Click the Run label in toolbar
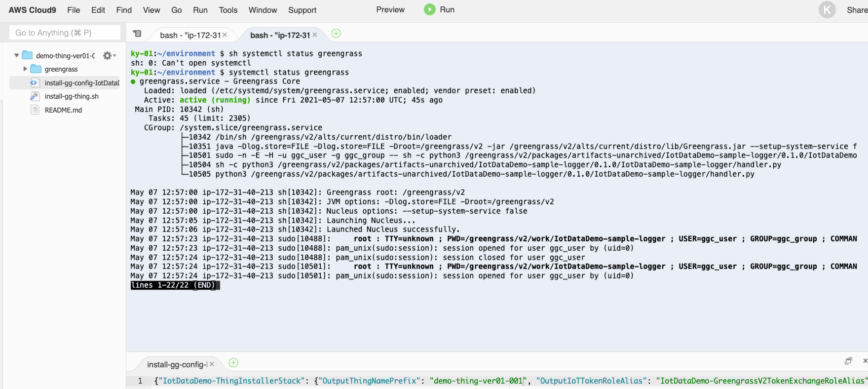The width and height of the screenshot is (868, 389). click(447, 9)
